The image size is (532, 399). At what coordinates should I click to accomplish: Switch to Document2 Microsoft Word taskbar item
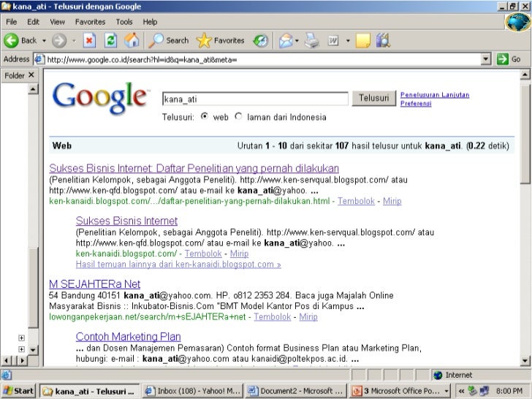pyautogui.click(x=296, y=391)
